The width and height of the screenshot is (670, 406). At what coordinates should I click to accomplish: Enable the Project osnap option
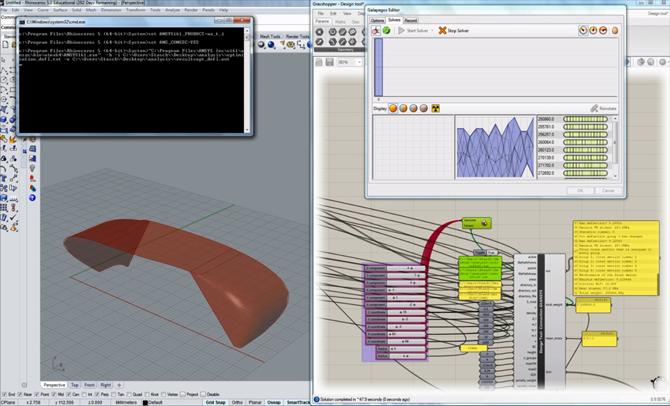point(183,394)
